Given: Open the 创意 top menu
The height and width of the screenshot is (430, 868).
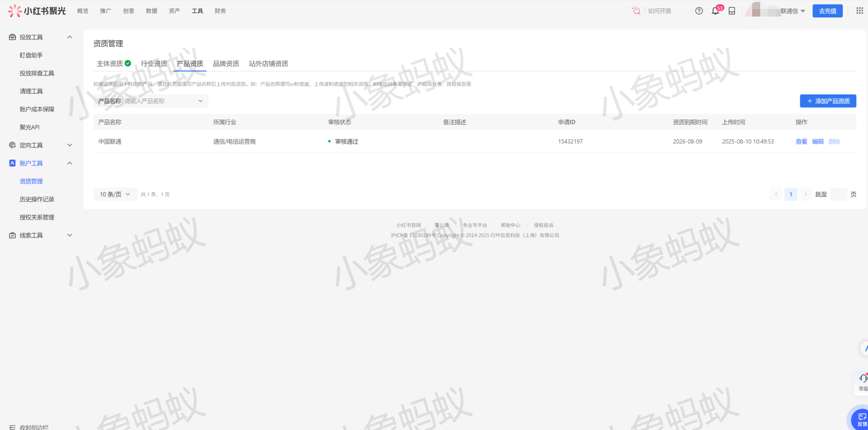Looking at the screenshot, I should pyautogui.click(x=129, y=11).
